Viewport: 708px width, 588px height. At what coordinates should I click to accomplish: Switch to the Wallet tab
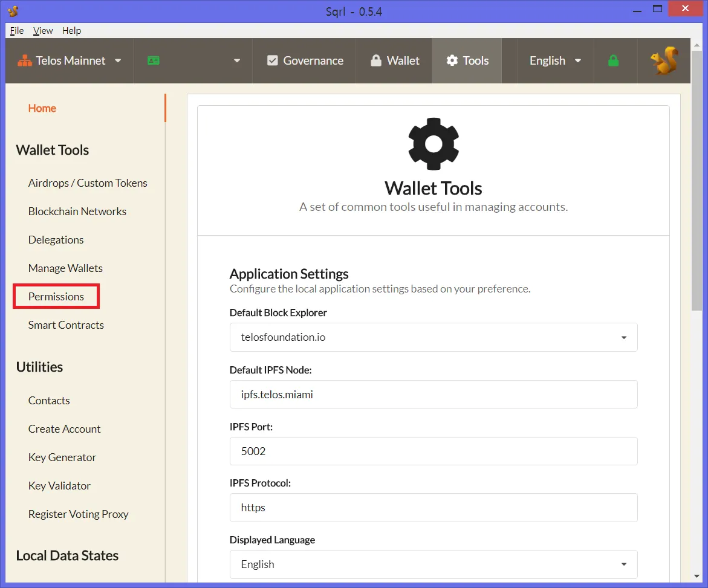click(395, 60)
